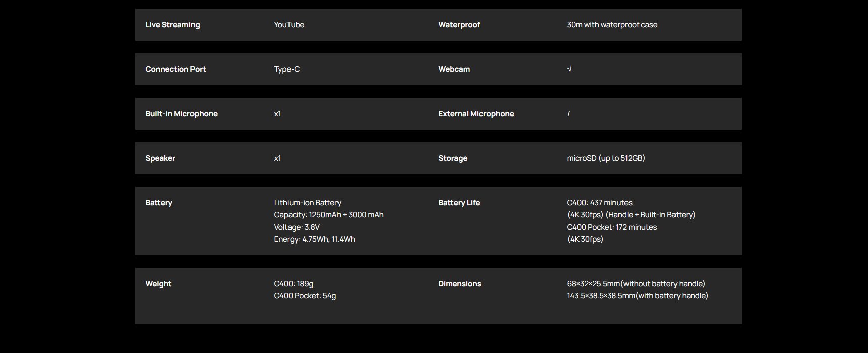
Task: Click the Webcam checkmark symbol
Action: pos(569,69)
